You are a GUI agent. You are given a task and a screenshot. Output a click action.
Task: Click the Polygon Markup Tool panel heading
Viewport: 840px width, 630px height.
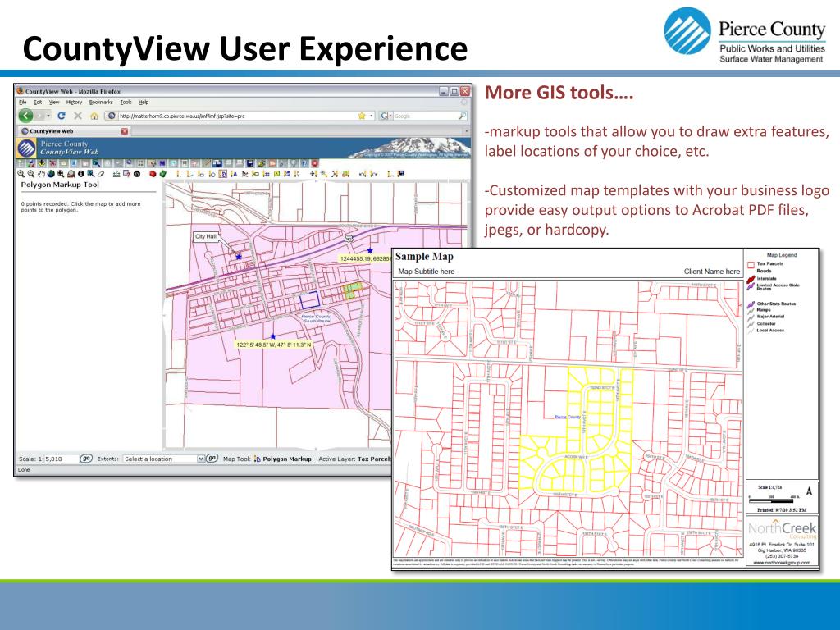[x=60, y=185]
